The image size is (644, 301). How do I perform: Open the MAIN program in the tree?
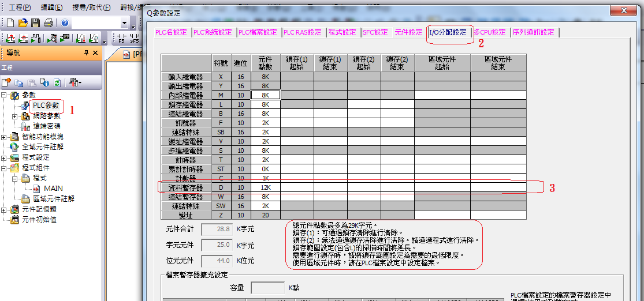pyautogui.click(x=53, y=188)
